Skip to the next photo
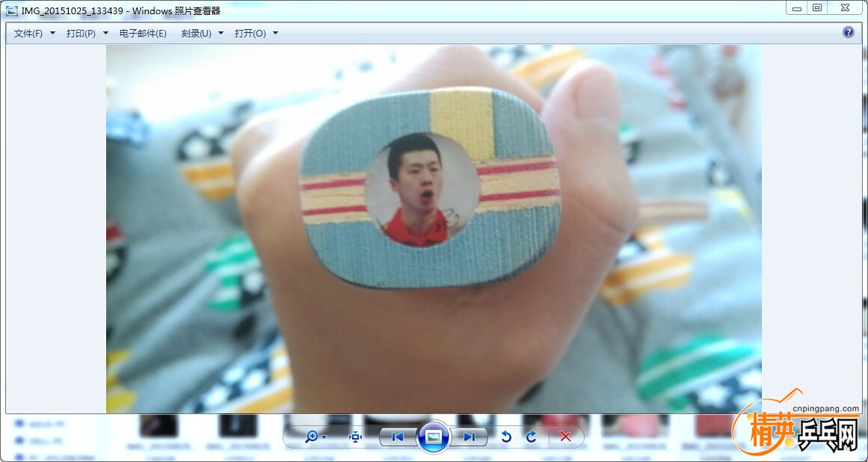Screen dimensions: 868x462 [470, 437]
